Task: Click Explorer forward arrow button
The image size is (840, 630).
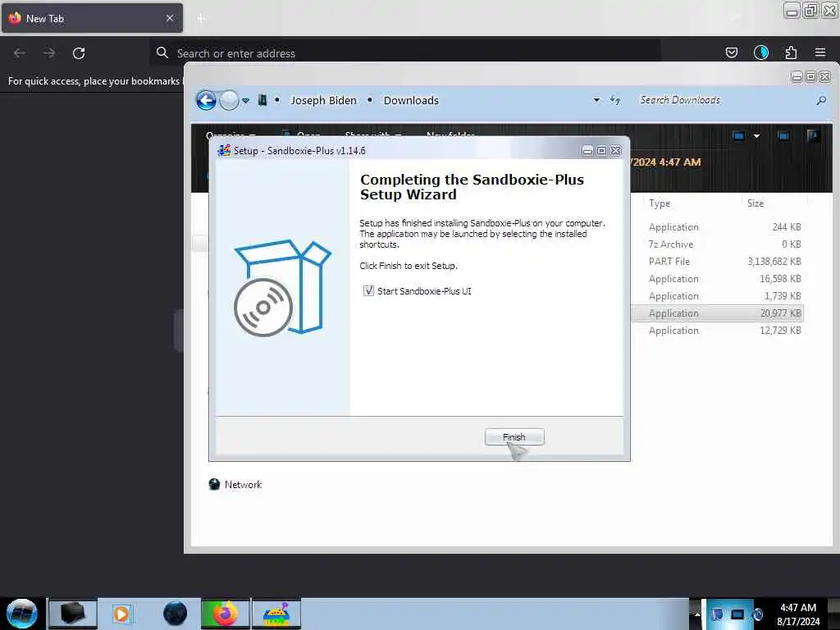Action: [x=229, y=100]
